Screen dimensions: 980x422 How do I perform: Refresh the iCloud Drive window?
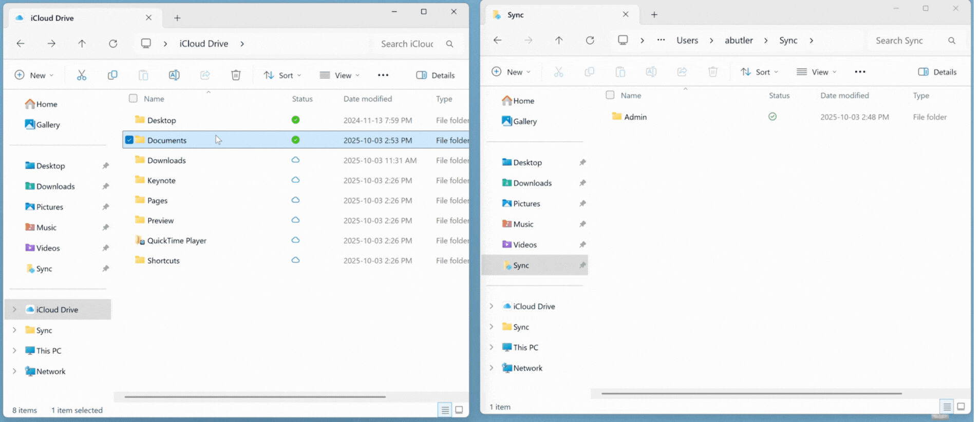click(x=113, y=44)
